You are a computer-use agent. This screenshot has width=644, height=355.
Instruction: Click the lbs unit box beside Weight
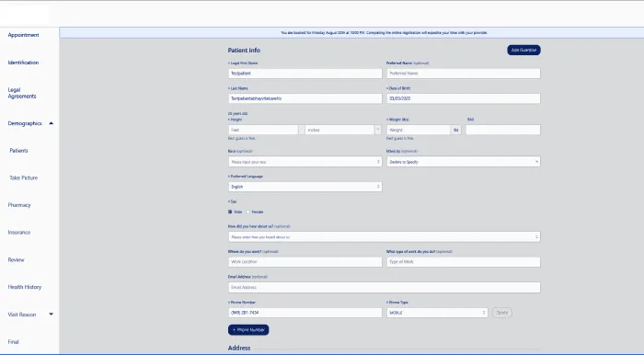(456, 130)
